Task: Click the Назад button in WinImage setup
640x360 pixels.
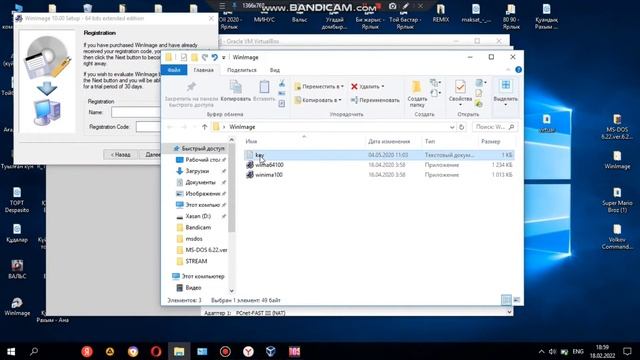Action: point(120,155)
